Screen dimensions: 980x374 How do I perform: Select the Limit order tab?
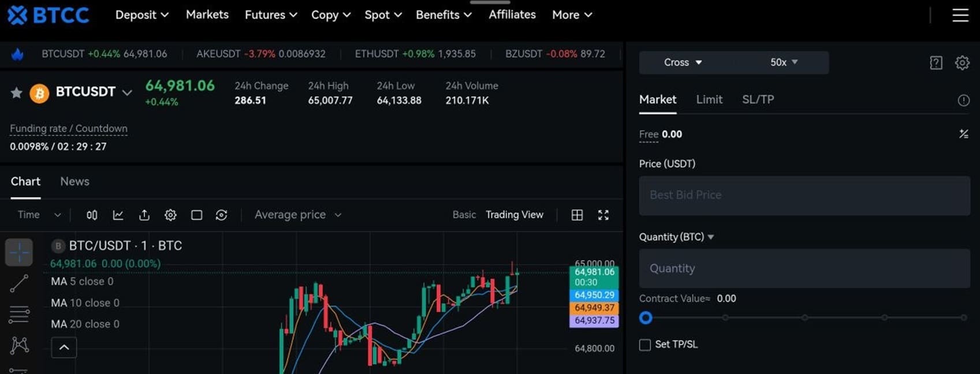click(x=709, y=99)
